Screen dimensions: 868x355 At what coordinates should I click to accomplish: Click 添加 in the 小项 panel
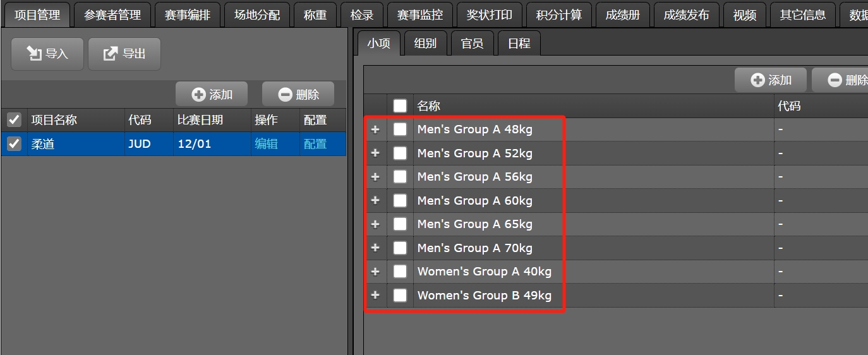[x=771, y=80]
